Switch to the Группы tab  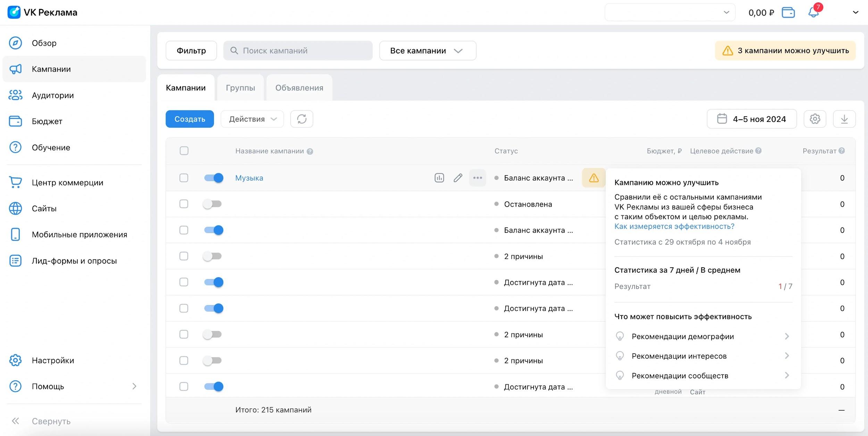coord(240,88)
